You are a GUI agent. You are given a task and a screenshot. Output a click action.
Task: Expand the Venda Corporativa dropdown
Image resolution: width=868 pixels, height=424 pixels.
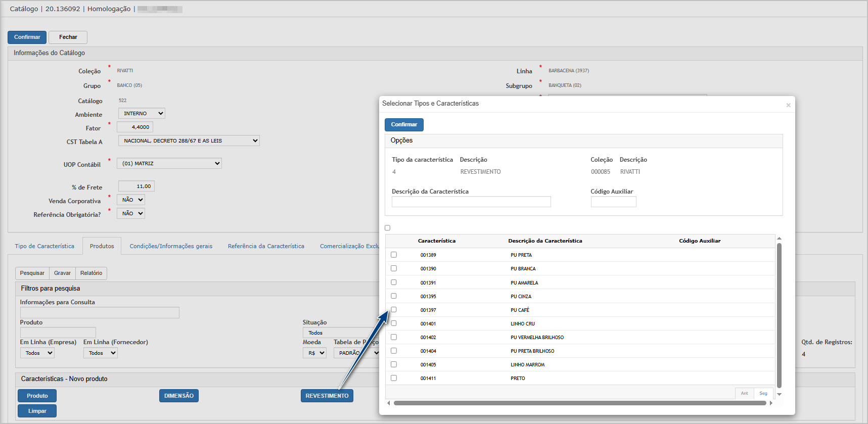[131, 200]
